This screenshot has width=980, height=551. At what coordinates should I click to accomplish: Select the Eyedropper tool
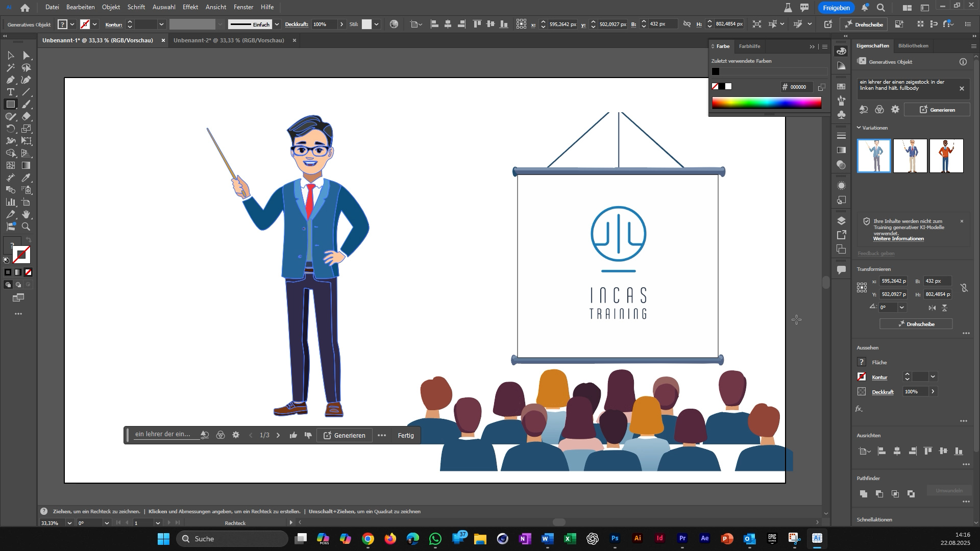point(27,178)
